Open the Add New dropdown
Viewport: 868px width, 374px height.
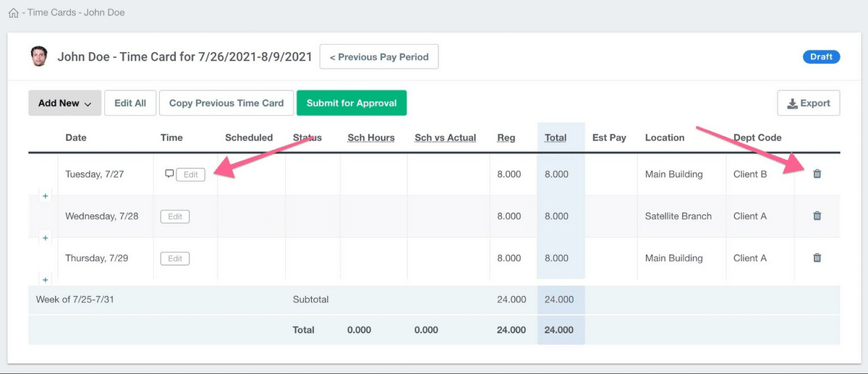[x=64, y=103]
